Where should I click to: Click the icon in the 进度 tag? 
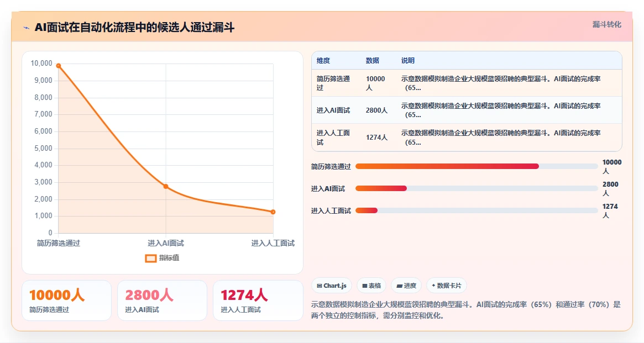point(399,286)
